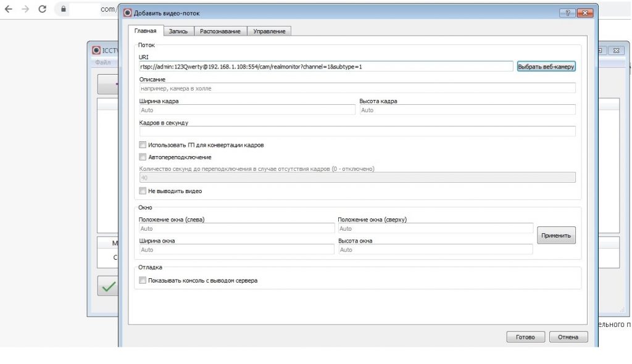Reload the browser page
Image resolution: width=632 pixels, height=364 pixels.
pos(43,9)
